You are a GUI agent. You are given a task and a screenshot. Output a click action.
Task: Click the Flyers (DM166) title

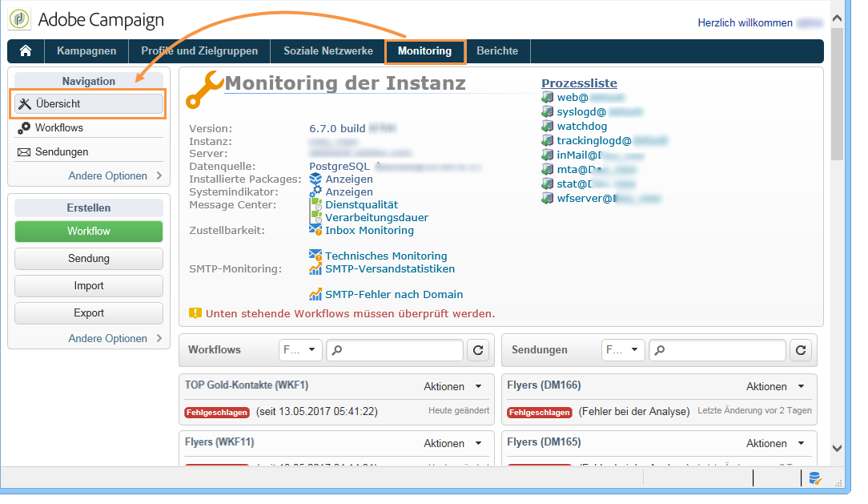tap(544, 385)
